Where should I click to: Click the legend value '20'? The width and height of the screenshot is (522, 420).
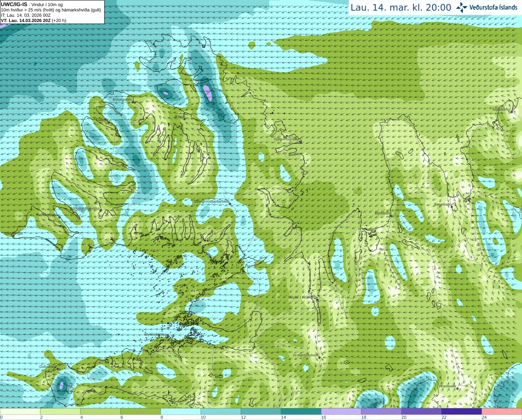(404, 417)
